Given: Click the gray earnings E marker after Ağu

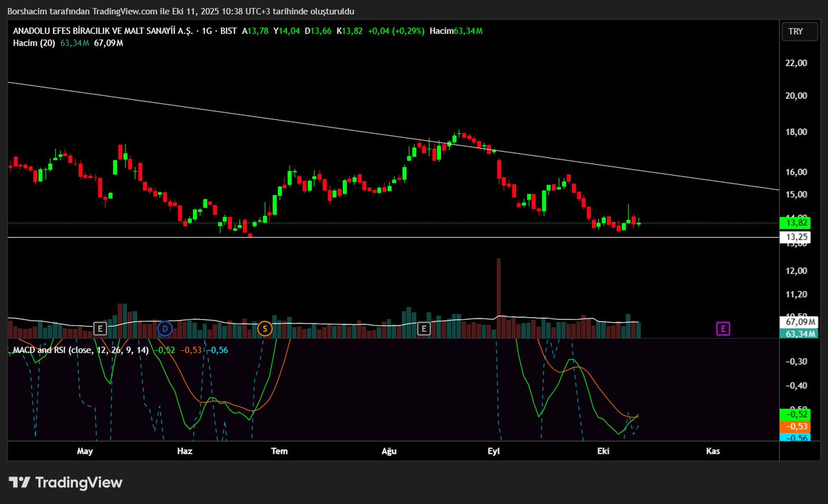Looking at the screenshot, I should 424,328.
